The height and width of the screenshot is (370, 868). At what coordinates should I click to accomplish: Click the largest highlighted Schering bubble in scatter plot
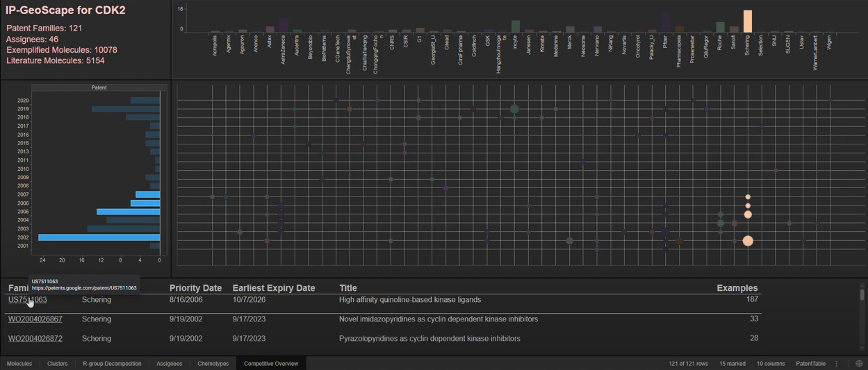(x=748, y=241)
